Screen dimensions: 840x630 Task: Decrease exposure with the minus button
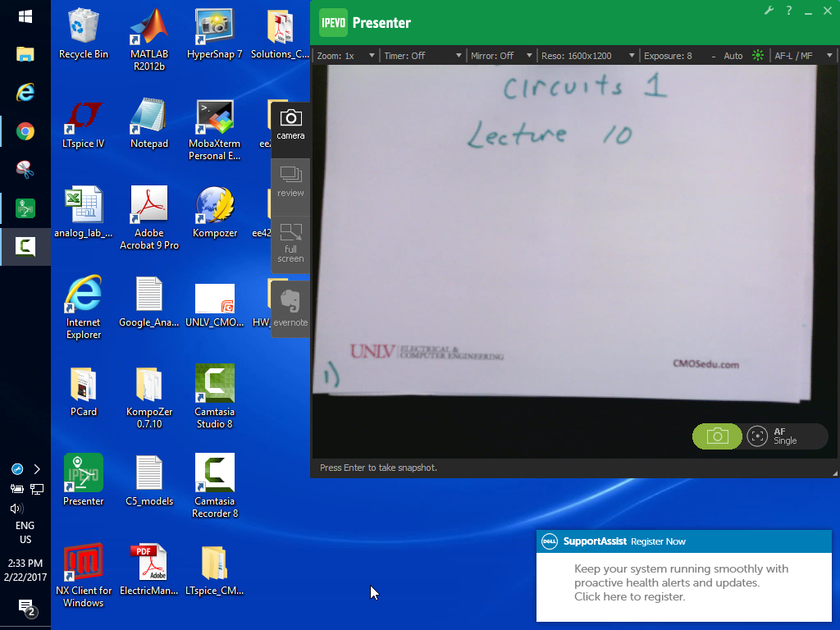(713, 57)
